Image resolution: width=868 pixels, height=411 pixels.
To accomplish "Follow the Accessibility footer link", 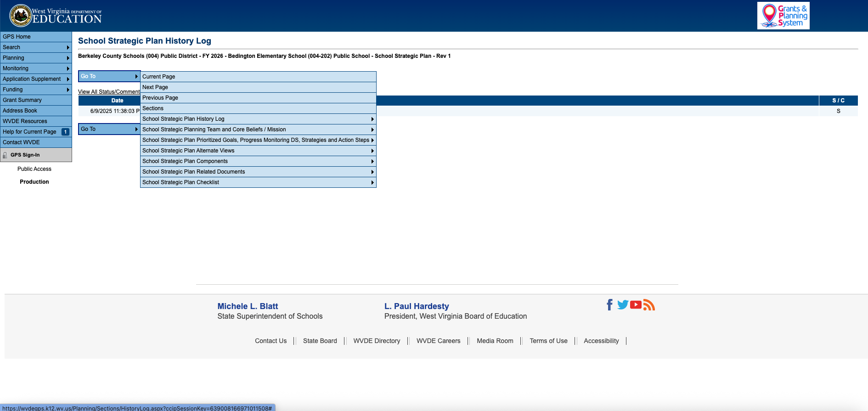I will (x=601, y=341).
